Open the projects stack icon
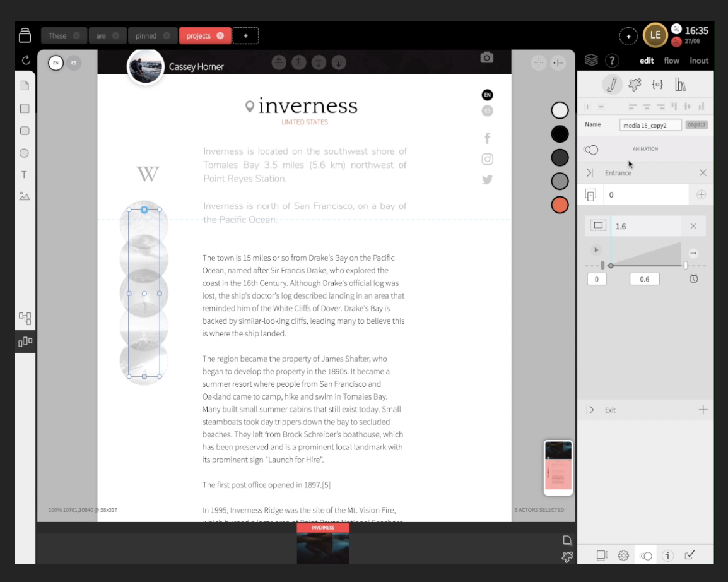Image resolution: width=728 pixels, height=582 pixels. point(25,35)
